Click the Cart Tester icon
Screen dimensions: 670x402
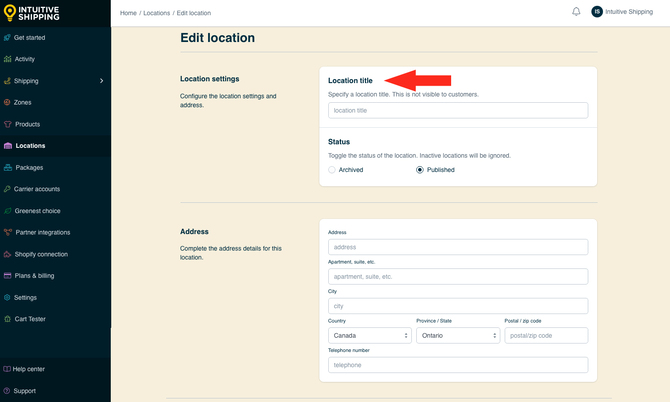7,319
